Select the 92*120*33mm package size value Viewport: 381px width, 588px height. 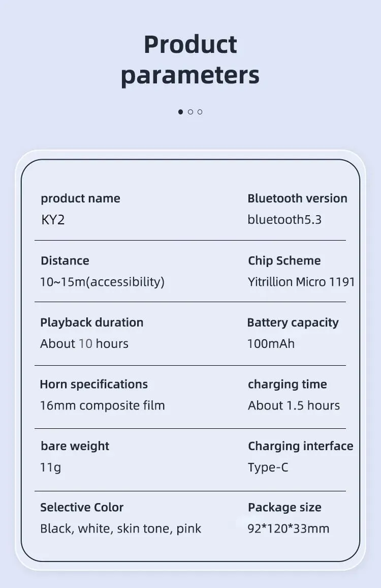tap(288, 528)
